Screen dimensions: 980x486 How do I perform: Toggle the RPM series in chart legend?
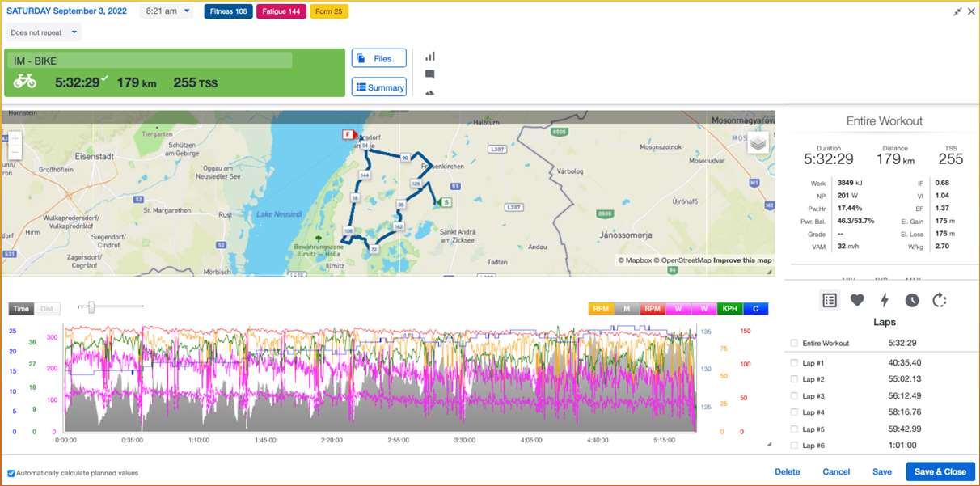coord(601,309)
